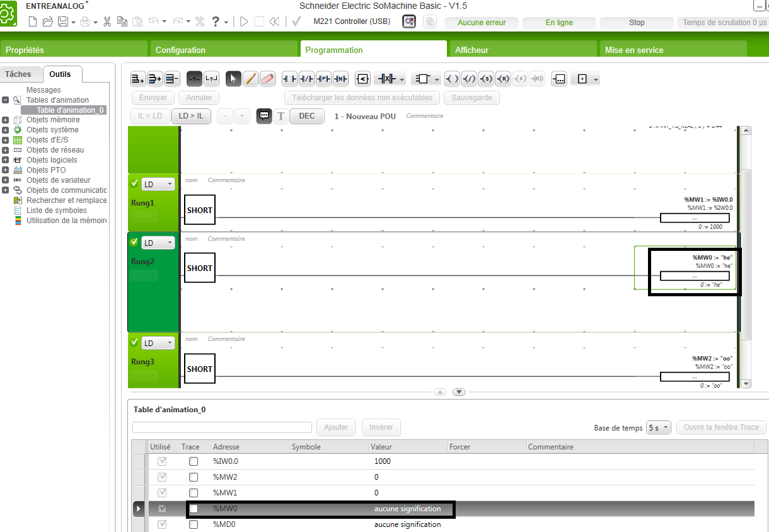Click the animation table address input field
Image resolution: width=769 pixels, height=532 pixels.
coord(222,427)
